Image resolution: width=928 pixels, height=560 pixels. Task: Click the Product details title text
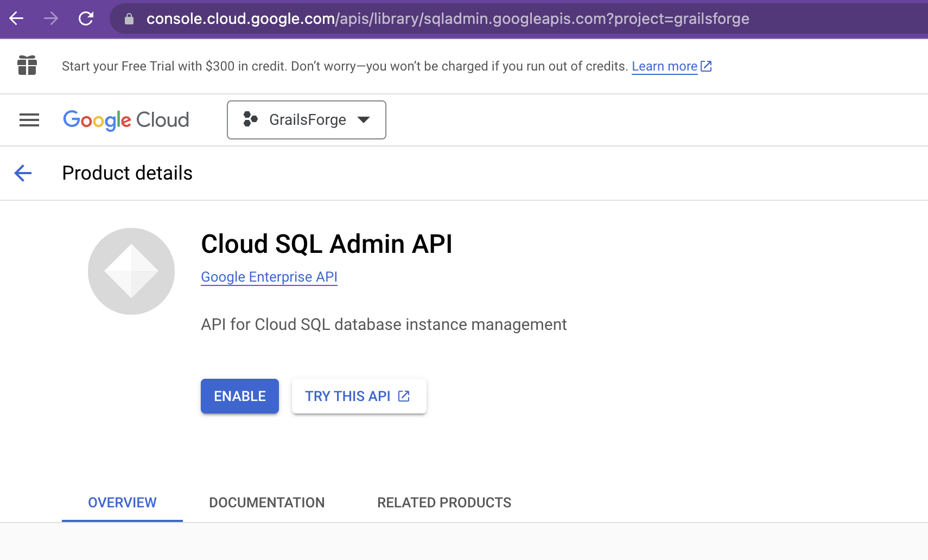coord(128,173)
